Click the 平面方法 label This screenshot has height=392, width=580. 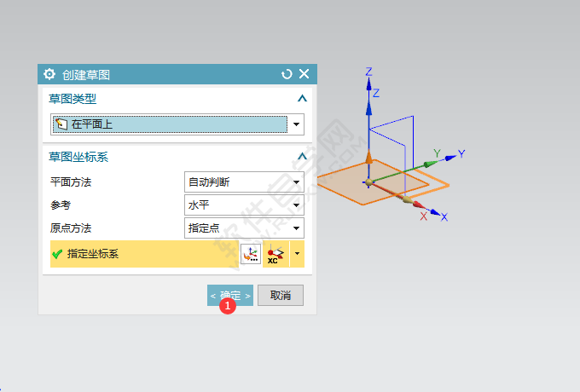(x=71, y=182)
